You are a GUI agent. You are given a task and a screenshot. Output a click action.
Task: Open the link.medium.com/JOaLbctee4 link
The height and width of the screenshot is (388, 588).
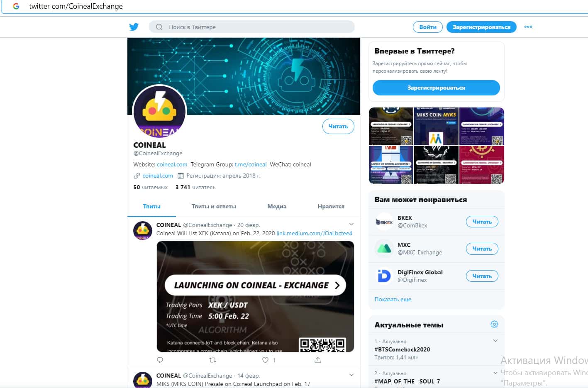[x=314, y=233]
